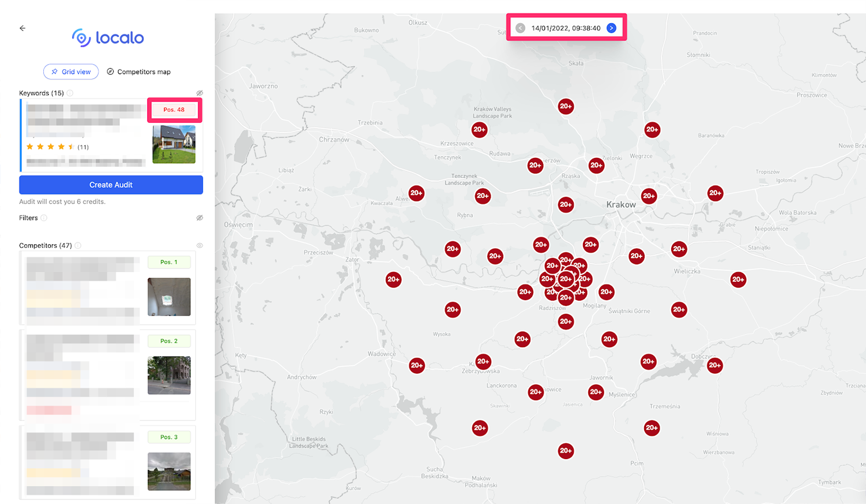
Task: Go to next scan date
Action: [x=611, y=28]
